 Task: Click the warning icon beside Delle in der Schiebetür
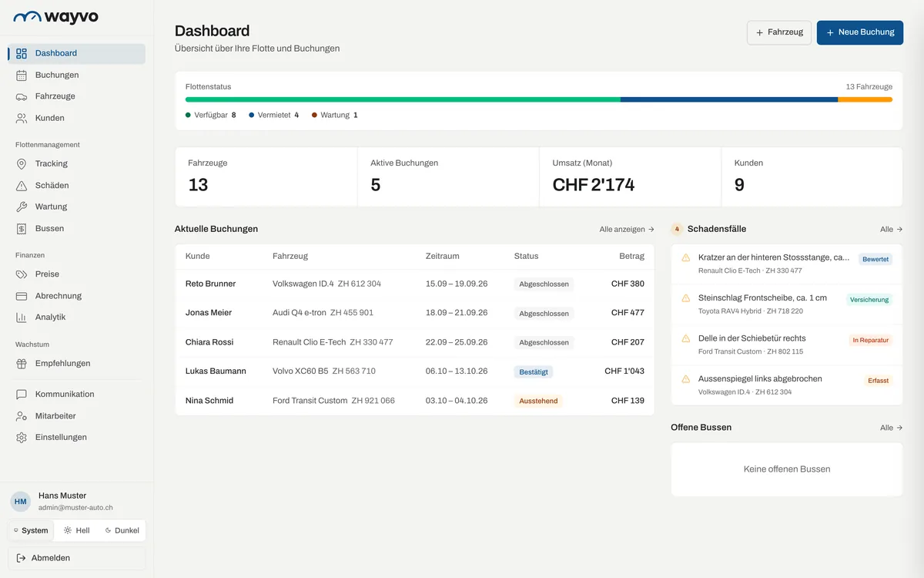(686, 338)
